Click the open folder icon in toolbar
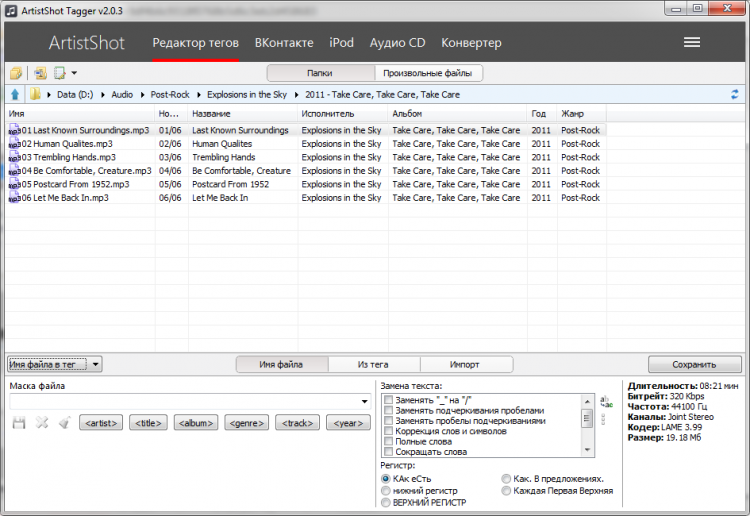Viewport: 750px width, 516px height. click(16, 73)
